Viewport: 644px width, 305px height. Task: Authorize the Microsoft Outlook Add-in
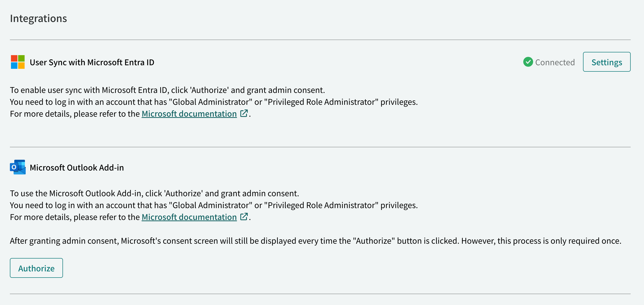pos(36,268)
